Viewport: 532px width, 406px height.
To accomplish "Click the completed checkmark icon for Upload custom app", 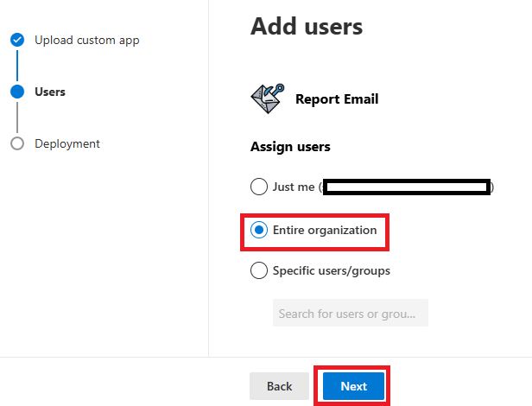I will click(17, 40).
